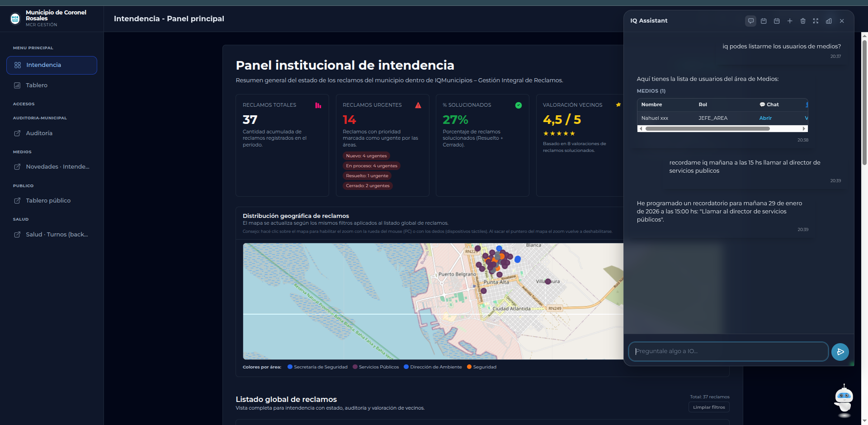Open the first calendar icon in IQ Assistant

764,21
